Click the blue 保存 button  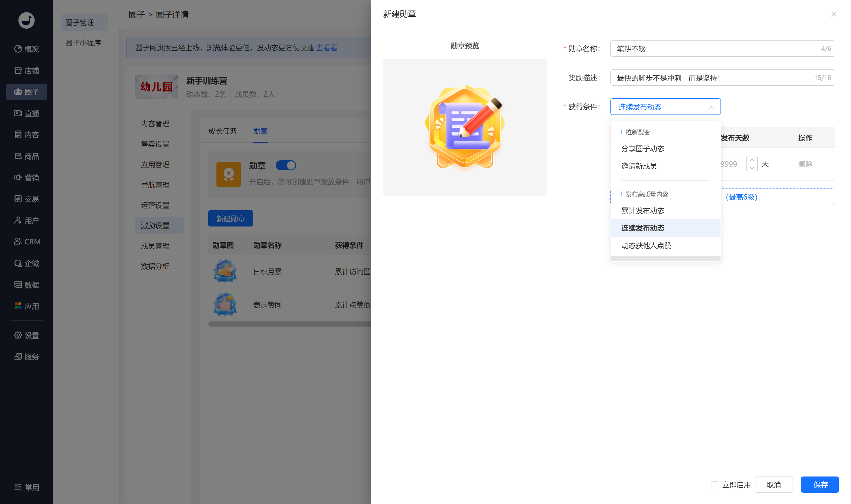click(820, 485)
